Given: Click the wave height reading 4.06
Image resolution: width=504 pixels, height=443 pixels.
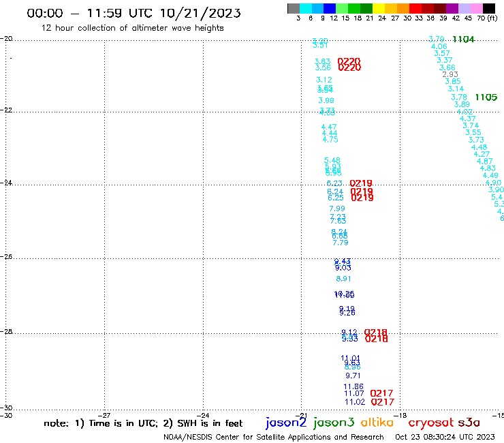Looking at the screenshot, I should [439, 46].
